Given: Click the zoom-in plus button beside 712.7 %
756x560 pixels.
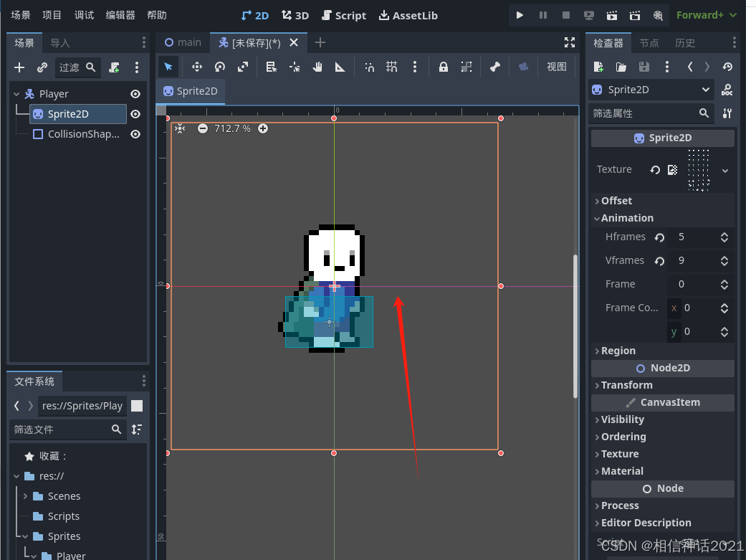Looking at the screenshot, I should 263,128.
